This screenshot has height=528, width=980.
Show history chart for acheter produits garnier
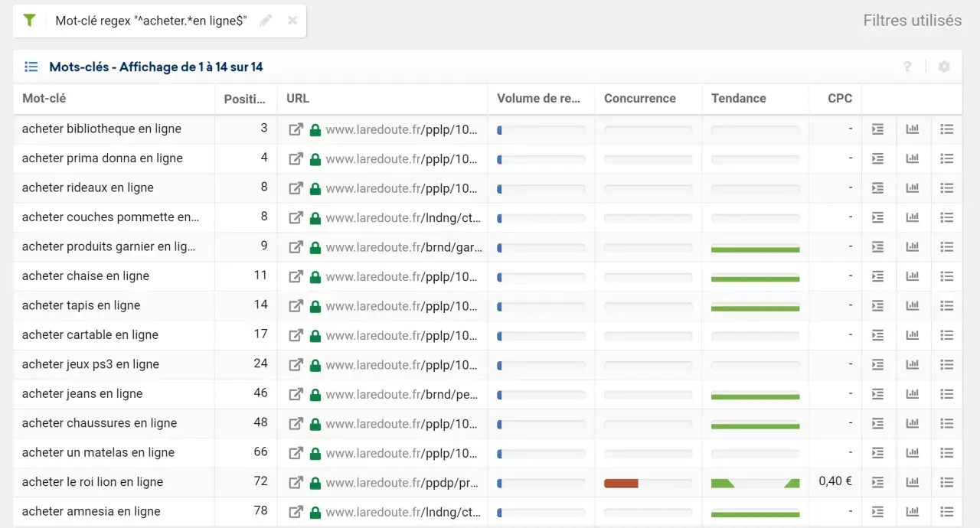[912, 247]
